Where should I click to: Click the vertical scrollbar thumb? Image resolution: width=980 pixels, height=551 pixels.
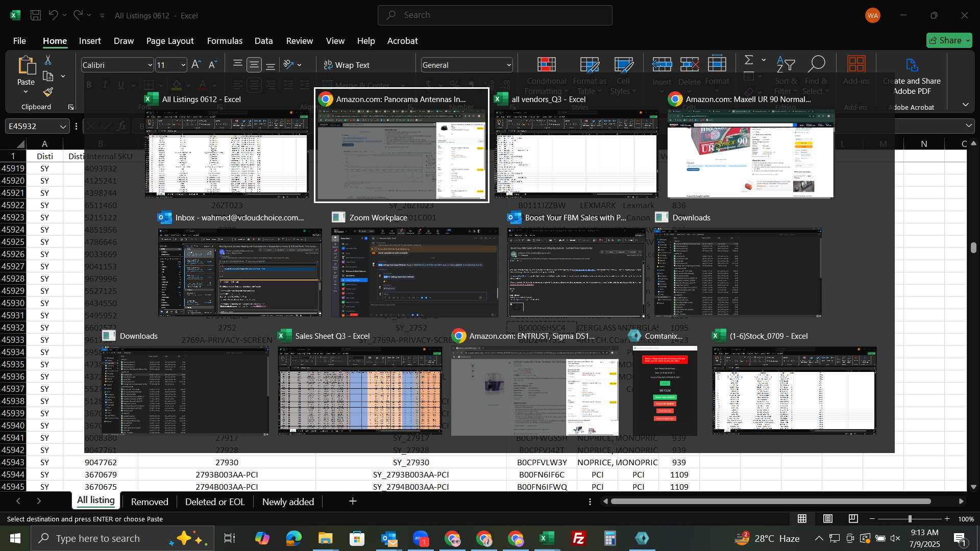click(973, 248)
